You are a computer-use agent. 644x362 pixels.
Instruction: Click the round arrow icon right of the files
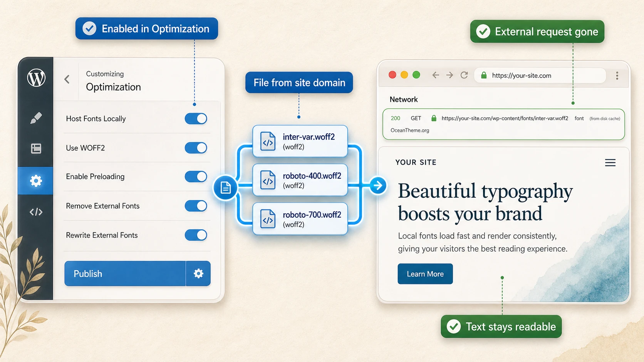click(378, 186)
